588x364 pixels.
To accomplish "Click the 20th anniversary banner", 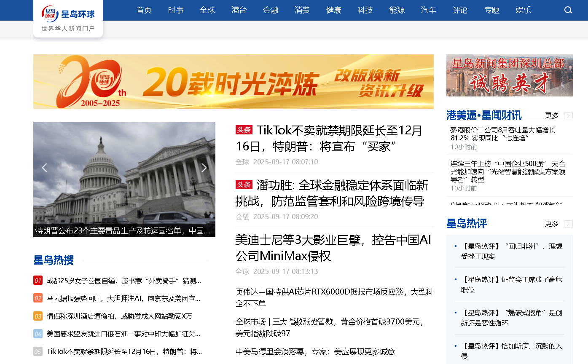I will 233,82.
